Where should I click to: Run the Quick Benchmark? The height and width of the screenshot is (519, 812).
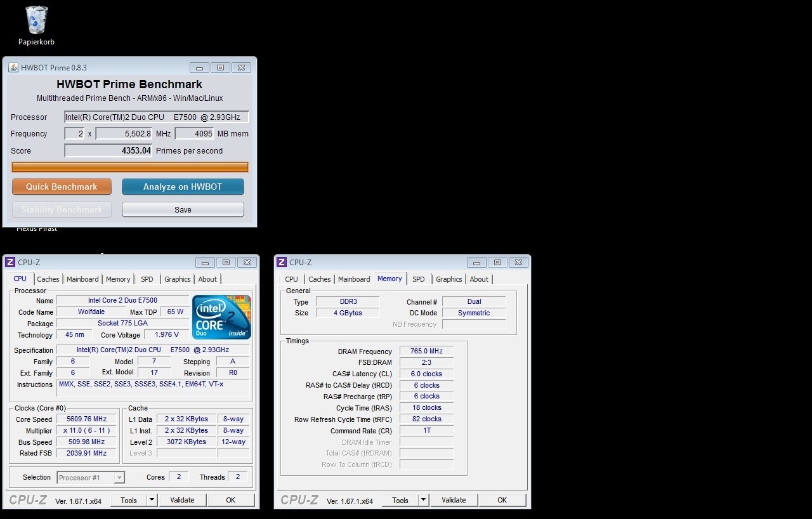tap(62, 187)
